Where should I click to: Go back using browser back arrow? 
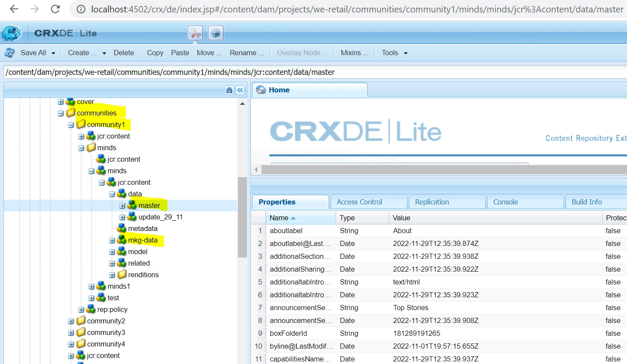(x=14, y=9)
